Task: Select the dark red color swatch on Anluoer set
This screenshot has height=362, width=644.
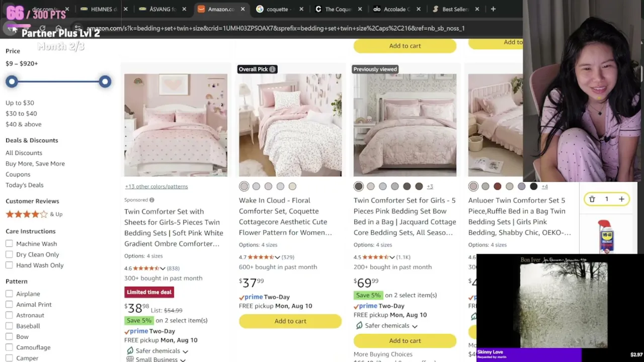Action: tap(498, 187)
